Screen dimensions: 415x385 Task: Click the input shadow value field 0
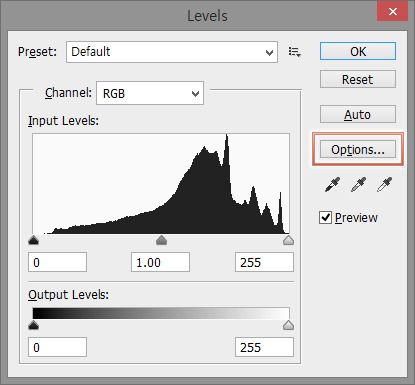(57, 262)
